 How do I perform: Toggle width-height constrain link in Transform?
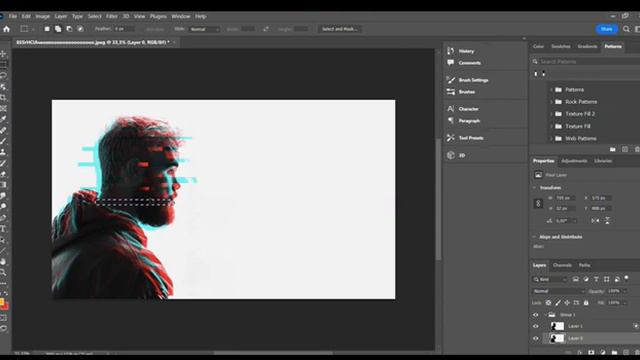coord(538,203)
